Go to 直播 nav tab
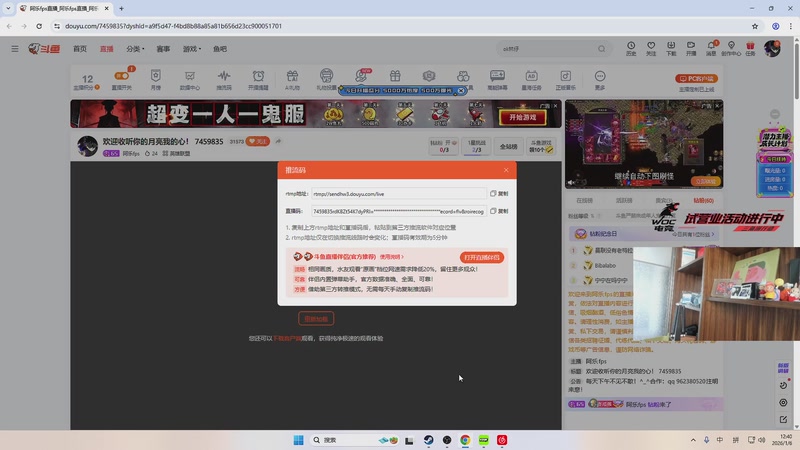 [x=107, y=49]
